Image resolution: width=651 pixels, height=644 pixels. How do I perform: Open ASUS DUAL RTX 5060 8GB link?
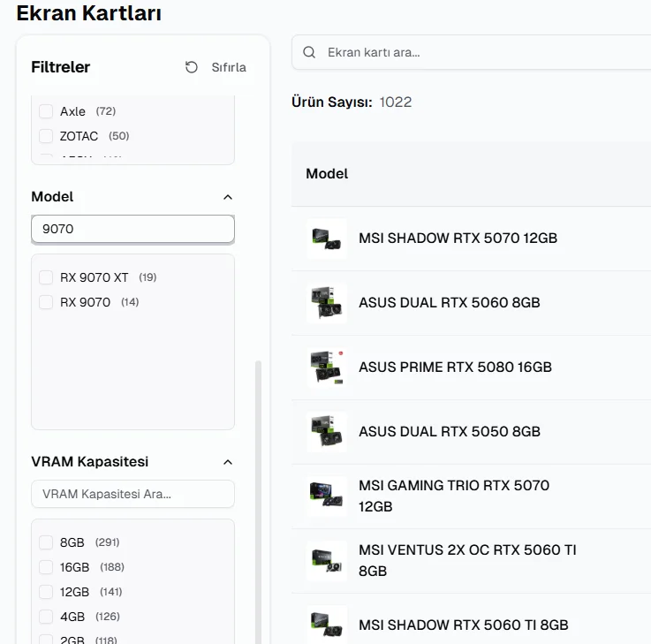[450, 303]
